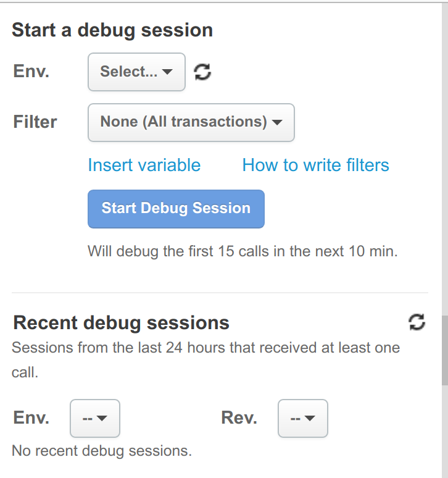
Task: Click the Start a debug session heading
Action: [112, 30]
